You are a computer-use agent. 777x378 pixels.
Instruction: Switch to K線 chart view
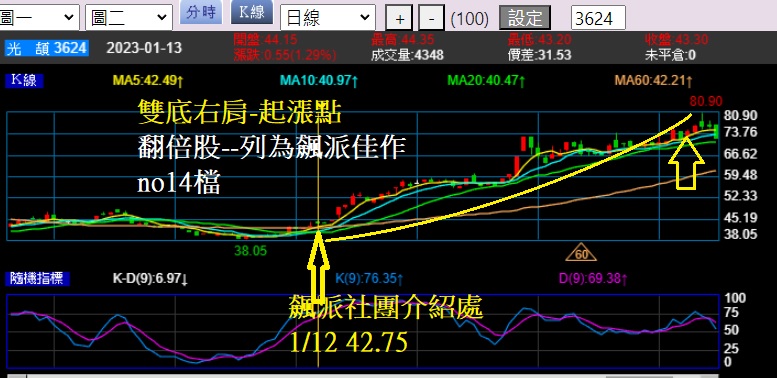[252, 12]
